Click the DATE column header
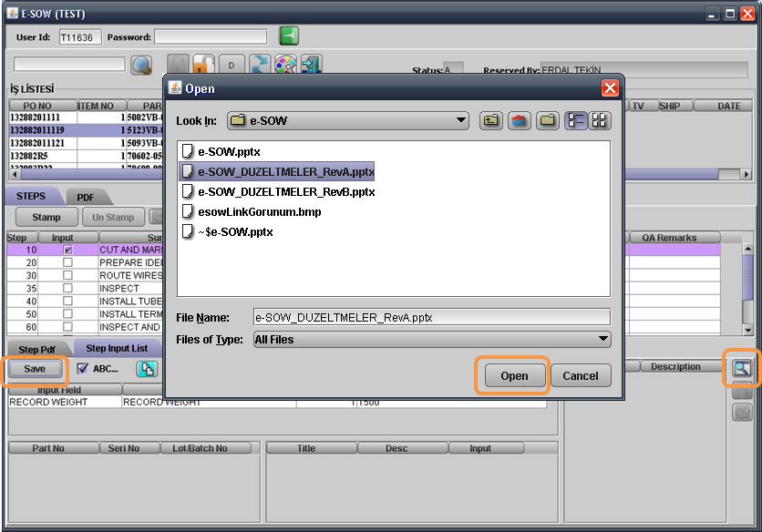The width and height of the screenshot is (762, 532). [x=723, y=106]
